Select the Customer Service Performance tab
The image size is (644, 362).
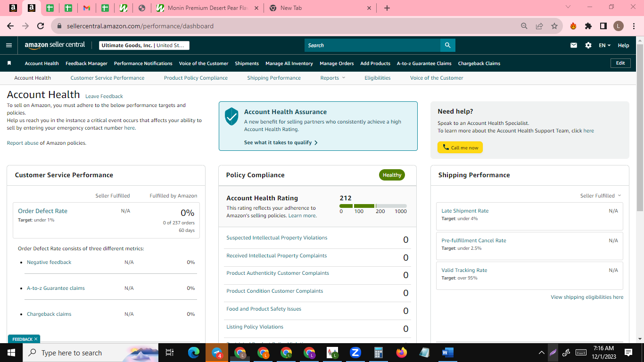(107, 78)
